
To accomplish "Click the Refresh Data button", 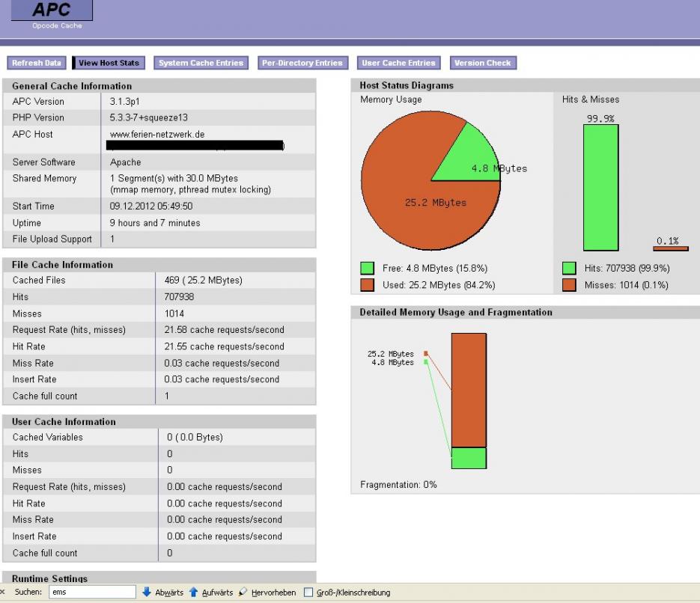I will coord(37,63).
